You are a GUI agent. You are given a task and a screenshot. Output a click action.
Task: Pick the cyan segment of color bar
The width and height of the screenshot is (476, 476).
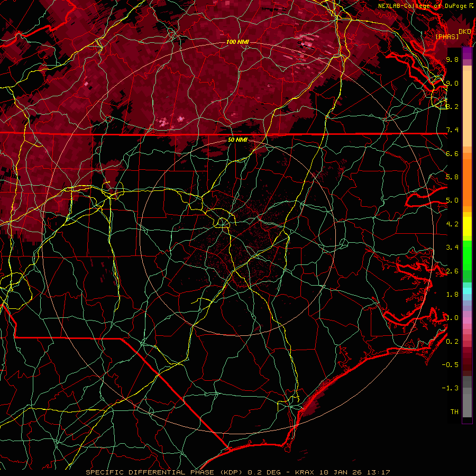(467, 291)
